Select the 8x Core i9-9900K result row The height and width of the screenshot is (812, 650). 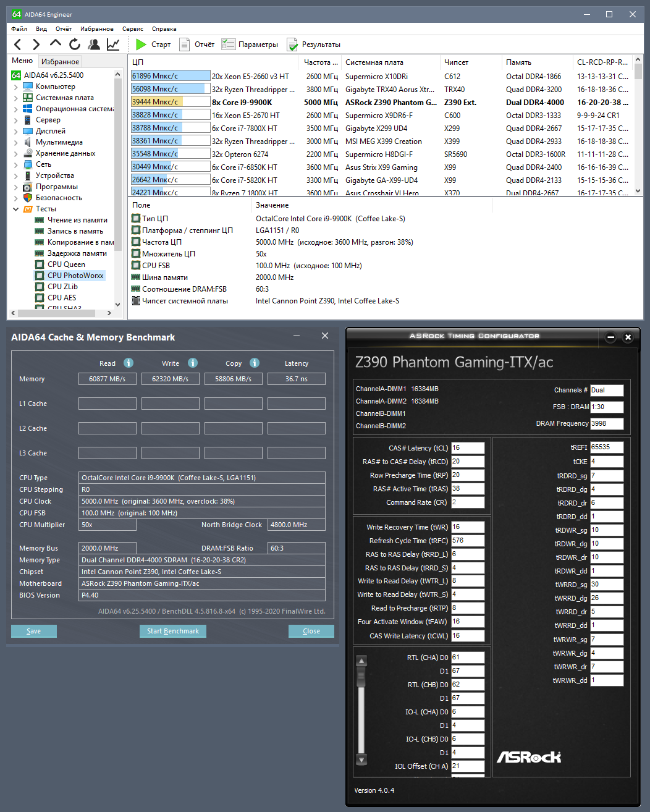(x=380, y=103)
